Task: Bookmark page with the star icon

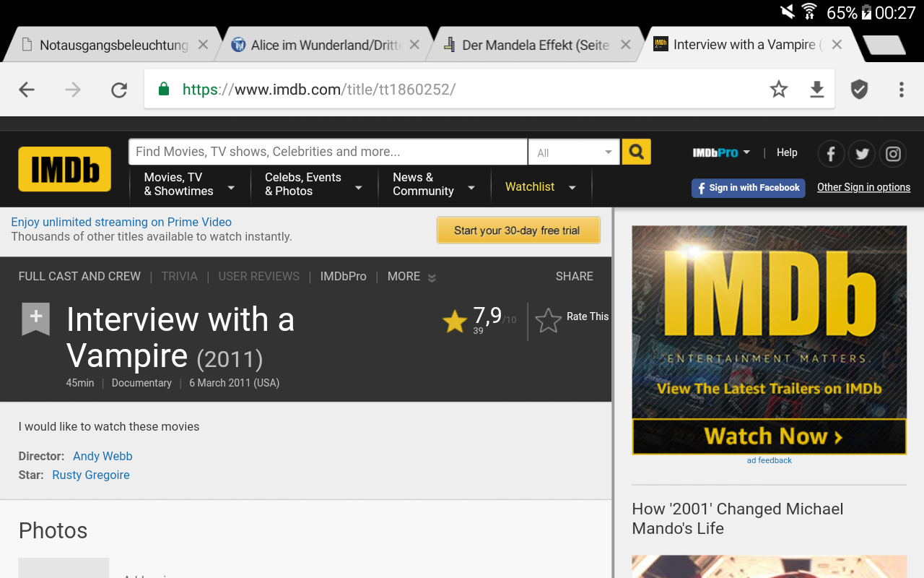Action: click(779, 89)
